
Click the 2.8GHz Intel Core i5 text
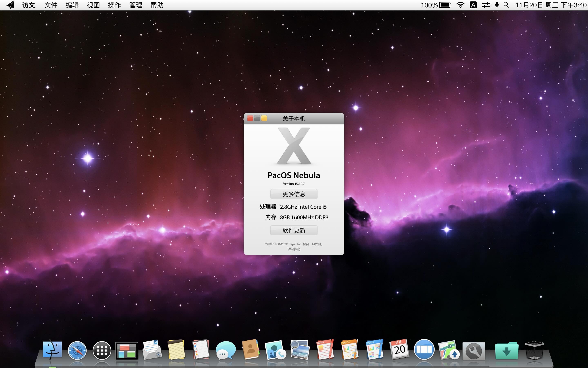pos(303,207)
